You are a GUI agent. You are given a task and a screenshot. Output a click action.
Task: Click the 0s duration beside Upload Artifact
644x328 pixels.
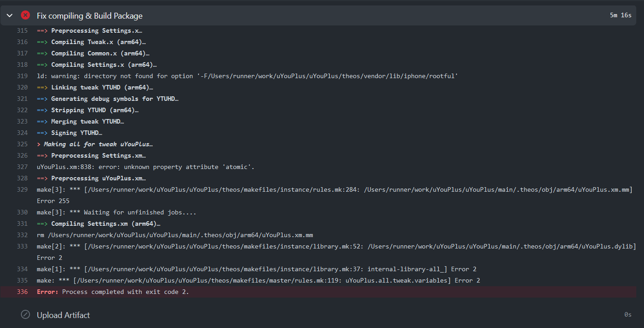coord(628,314)
